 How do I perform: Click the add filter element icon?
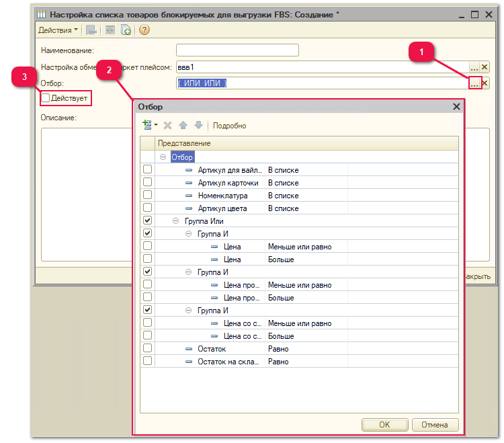(147, 125)
